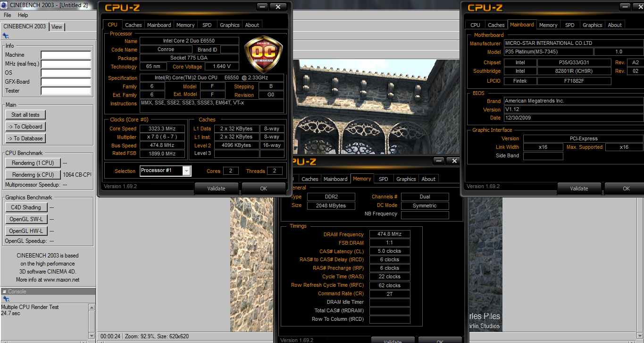
Task: Minimize the CPU tab CPU-Z window
Action: click(x=263, y=7)
